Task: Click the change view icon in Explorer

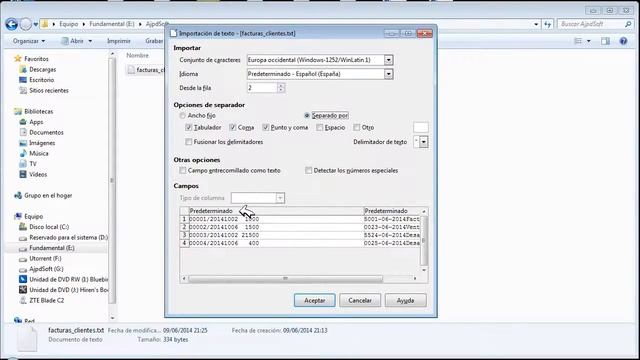Action: click(578, 41)
